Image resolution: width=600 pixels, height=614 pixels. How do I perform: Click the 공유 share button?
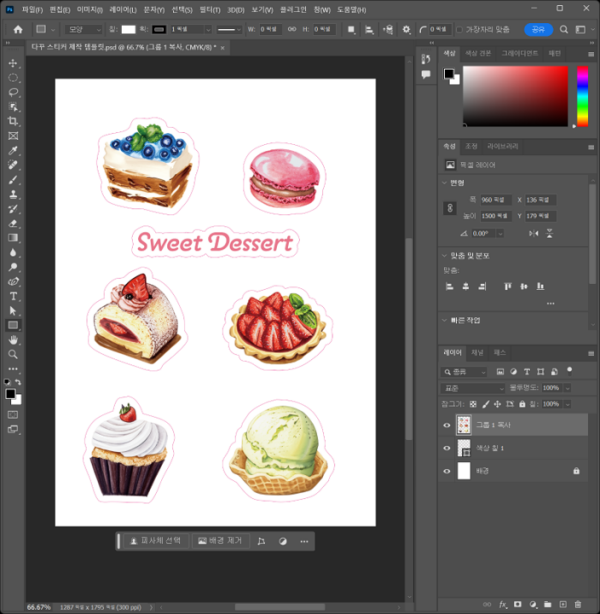coord(538,29)
